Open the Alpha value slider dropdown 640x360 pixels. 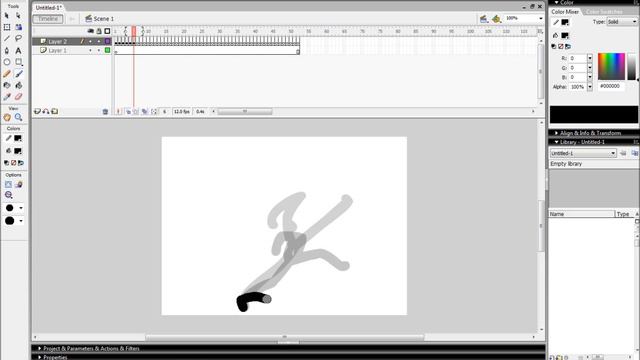click(x=590, y=87)
